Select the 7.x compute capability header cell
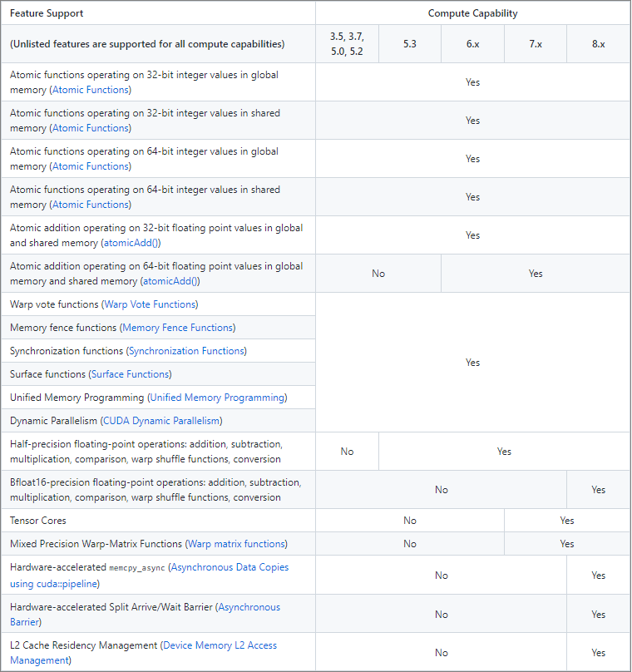This screenshot has height=672, width=632. coord(536,43)
